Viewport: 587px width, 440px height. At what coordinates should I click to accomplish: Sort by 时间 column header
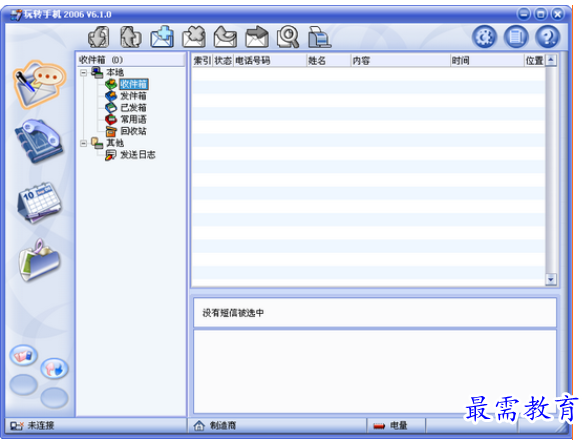point(487,60)
